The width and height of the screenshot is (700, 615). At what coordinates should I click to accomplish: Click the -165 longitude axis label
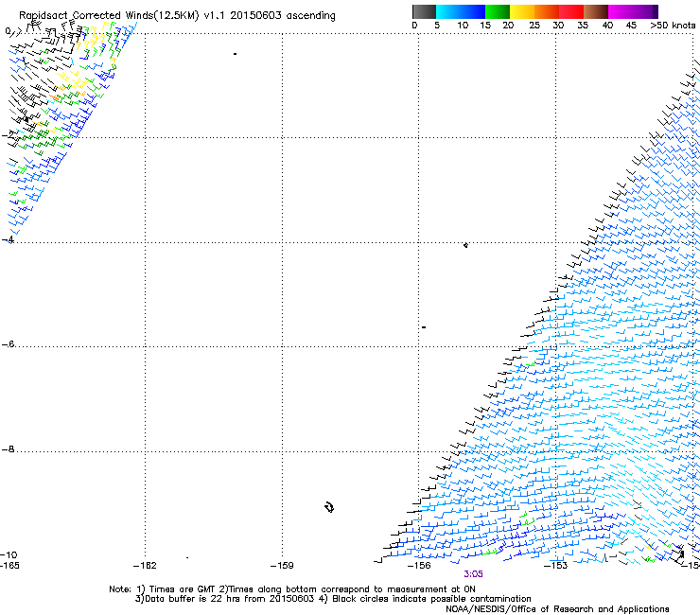click(x=9, y=566)
